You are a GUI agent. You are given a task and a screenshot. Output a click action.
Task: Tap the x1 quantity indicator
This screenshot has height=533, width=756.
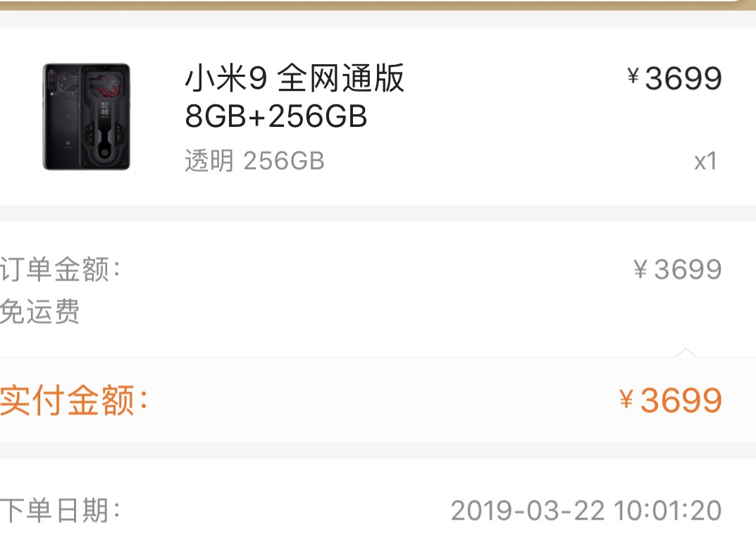705,161
